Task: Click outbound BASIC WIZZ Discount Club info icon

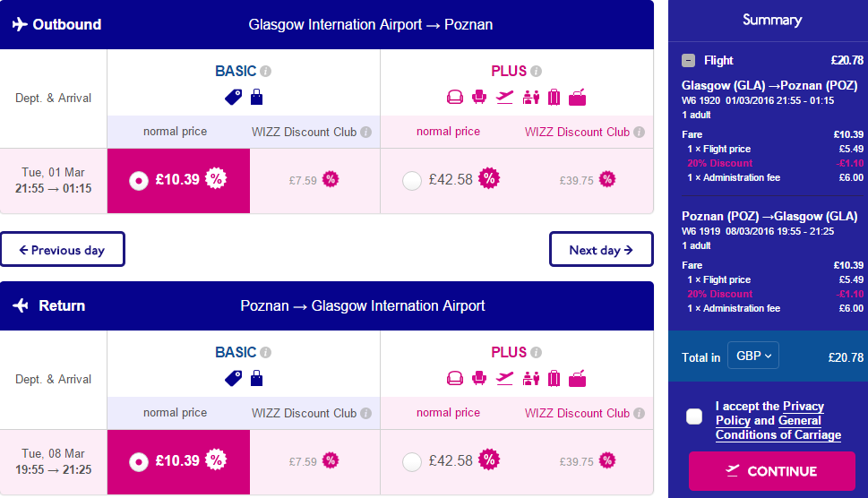Action: pyautogui.click(x=365, y=132)
